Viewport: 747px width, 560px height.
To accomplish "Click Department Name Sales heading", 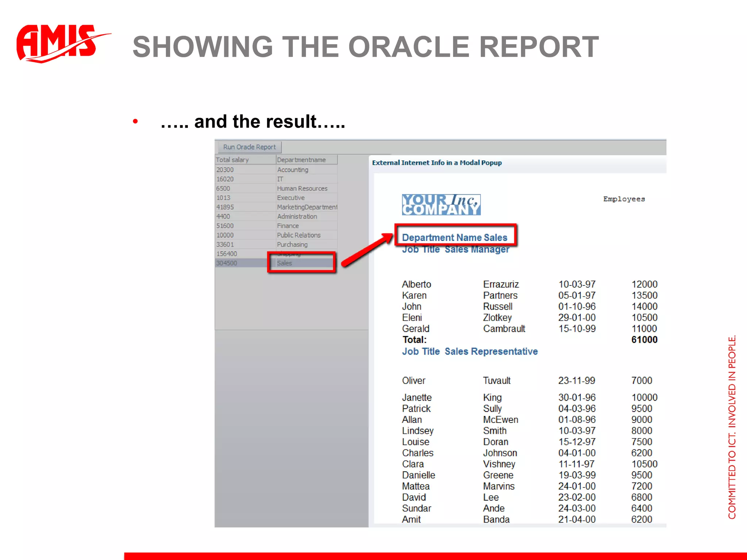I will tap(455, 237).
